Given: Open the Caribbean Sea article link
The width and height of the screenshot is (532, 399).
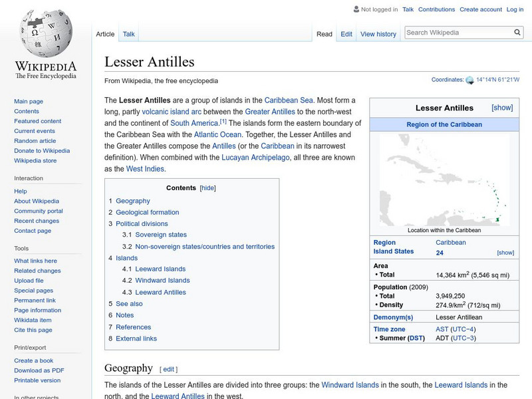Looking at the screenshot, I should [289, 100].
